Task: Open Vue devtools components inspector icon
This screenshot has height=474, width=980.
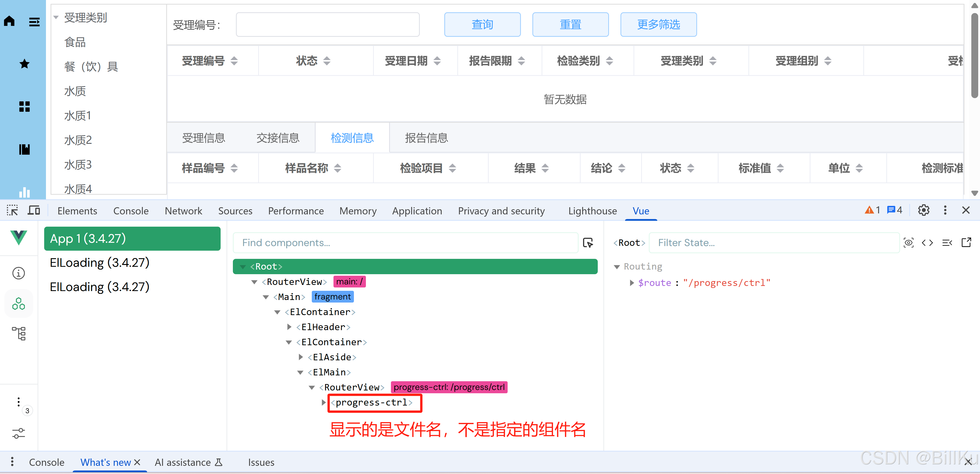Action: (x=18, y=304)
